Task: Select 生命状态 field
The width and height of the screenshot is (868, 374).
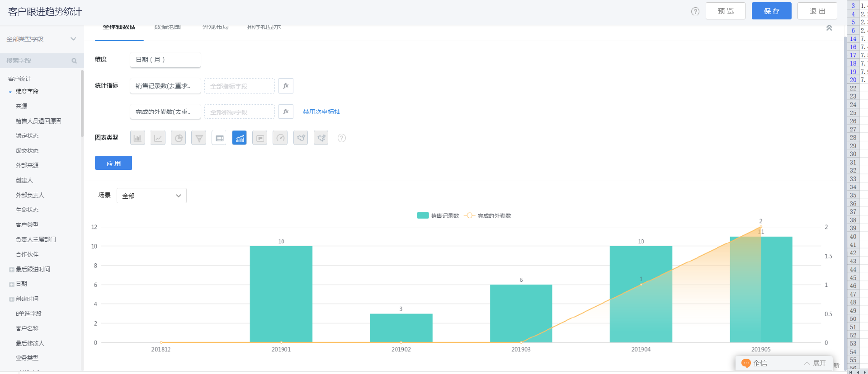Action: 27,210
